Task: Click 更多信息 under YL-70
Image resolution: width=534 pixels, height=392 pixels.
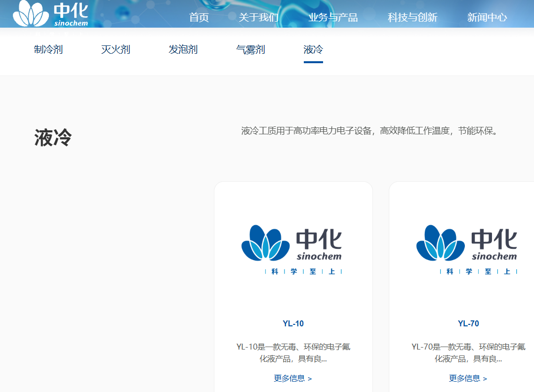Action: 468,378
